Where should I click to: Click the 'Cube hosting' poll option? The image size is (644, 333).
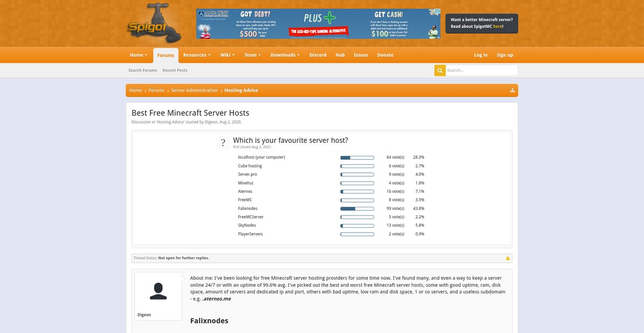(x=250, y=166)
